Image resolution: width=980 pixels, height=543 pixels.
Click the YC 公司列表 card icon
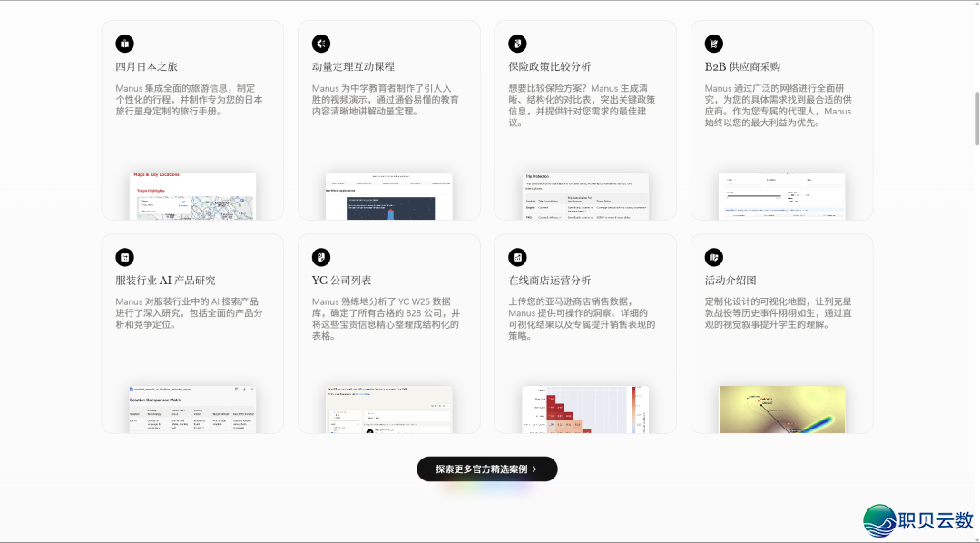point(321,257)
